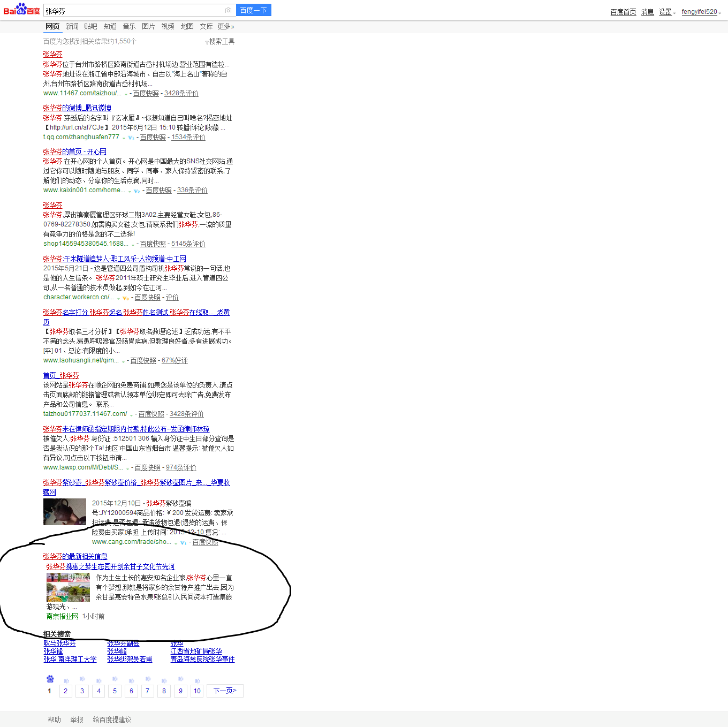
Task: Open the 974条评价 link
Action: [x=181, y=467]
